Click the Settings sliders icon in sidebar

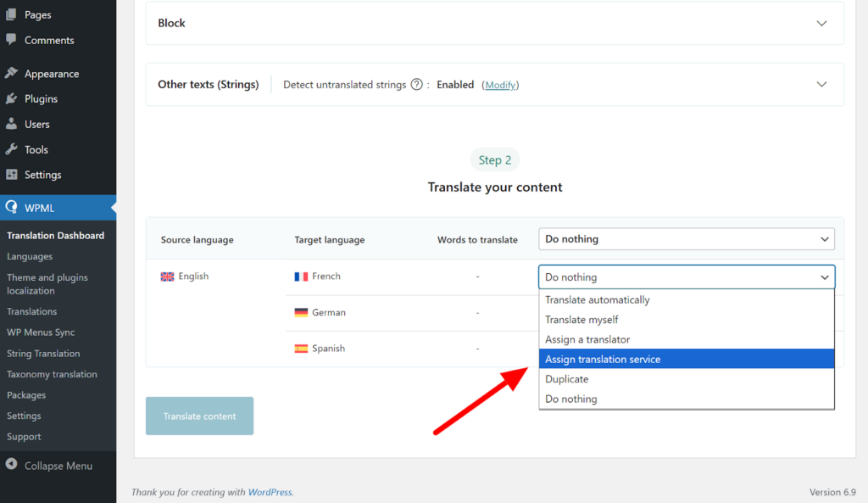pos(11,175)
